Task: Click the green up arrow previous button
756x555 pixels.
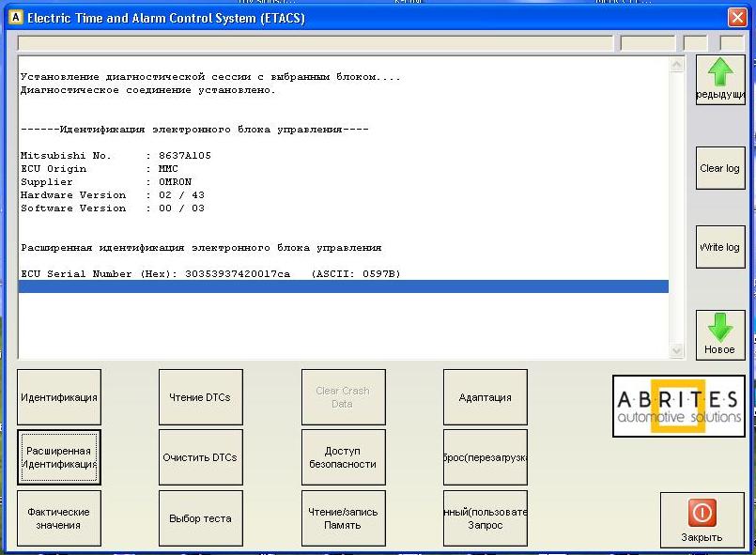Action: pyautogui.click(x=720, y=79)
